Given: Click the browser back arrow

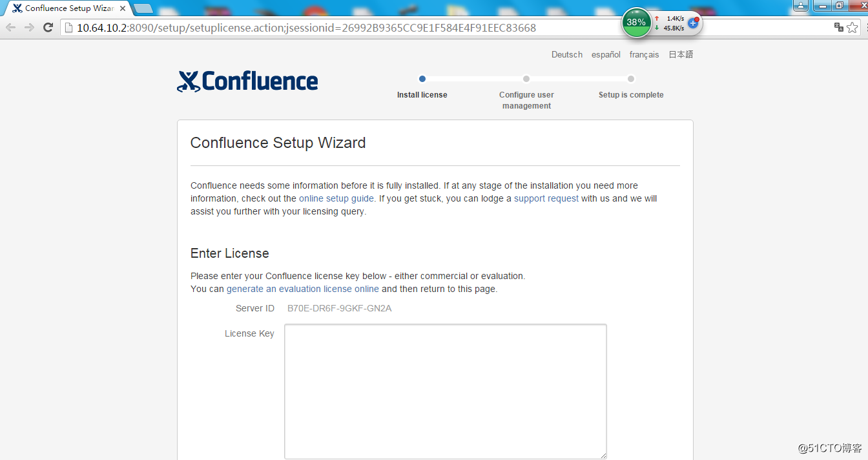Looking at the screenshot, I should click(10, 27).
